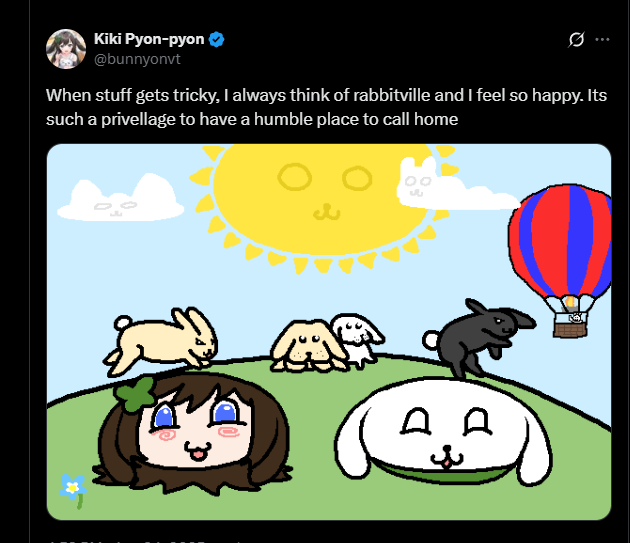Open the three-dot more options menu
Viewport: 630px width, 543px height.
602,39
